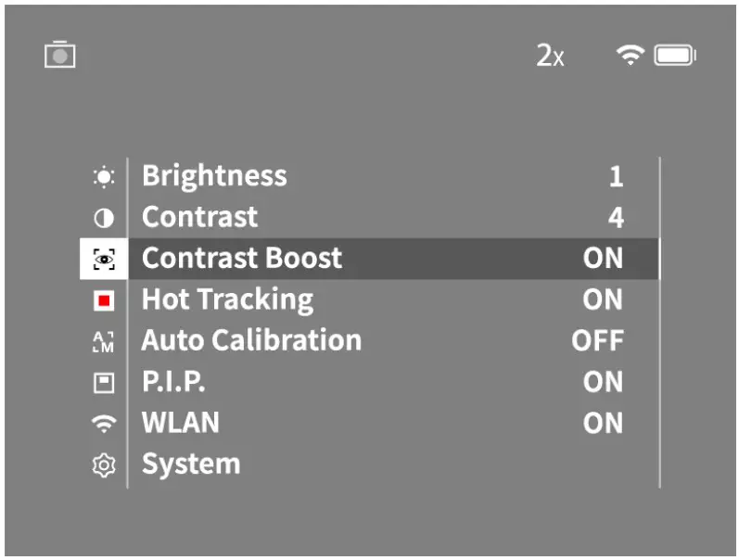The image size is (739, 560).
Task: Click the Contrast half-circle icon
Action: 104,219
